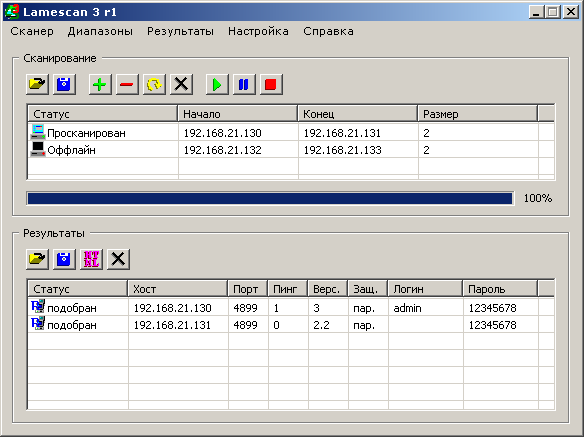Open the Справка menu
Viewport: 584px width, 437px height.
pyautogui.click(x=328, y=31)
